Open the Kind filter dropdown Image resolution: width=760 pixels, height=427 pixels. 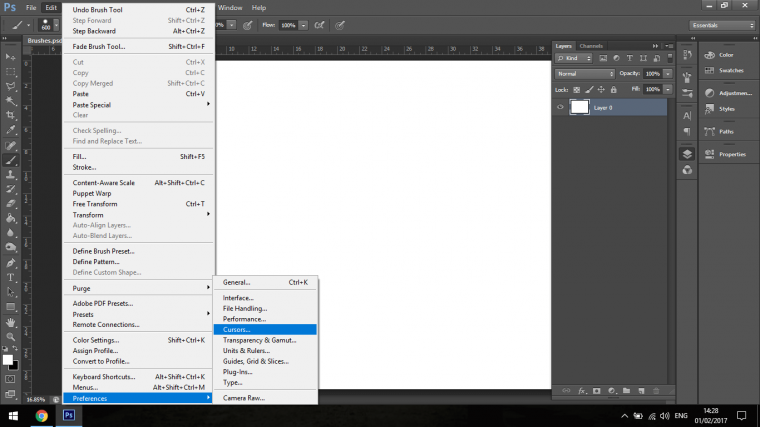[x=574, y=58]
